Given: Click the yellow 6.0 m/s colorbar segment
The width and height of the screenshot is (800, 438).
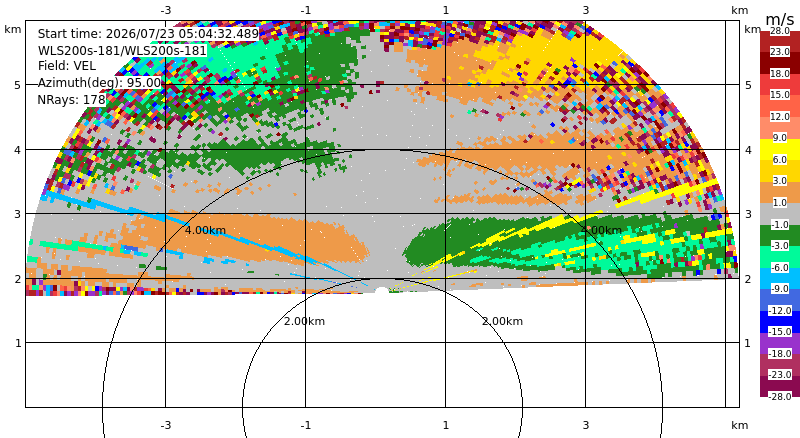Looking at the screenshot, I should [x=780, y=149].
